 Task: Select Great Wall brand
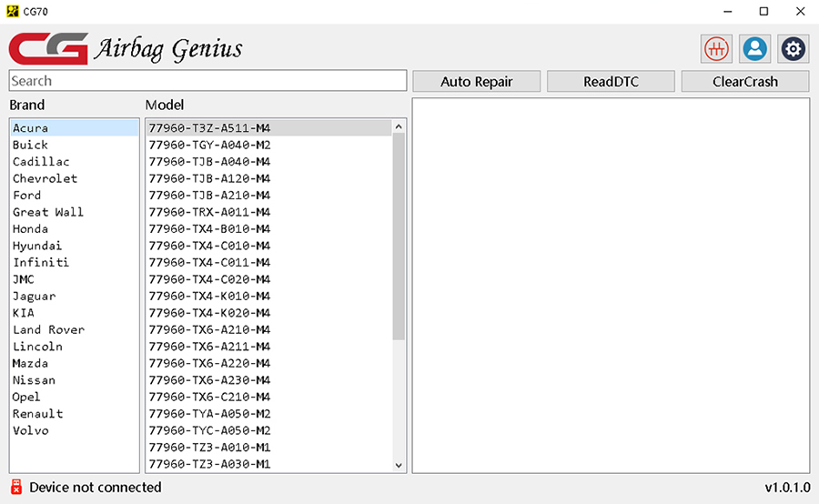[75, 212]
